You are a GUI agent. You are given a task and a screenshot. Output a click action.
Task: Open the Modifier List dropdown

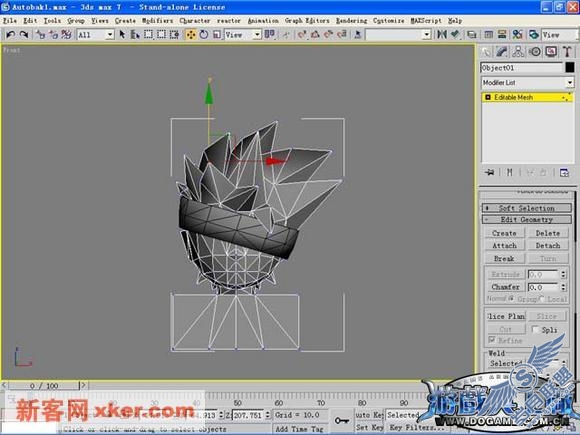click(x=527, y=82)
